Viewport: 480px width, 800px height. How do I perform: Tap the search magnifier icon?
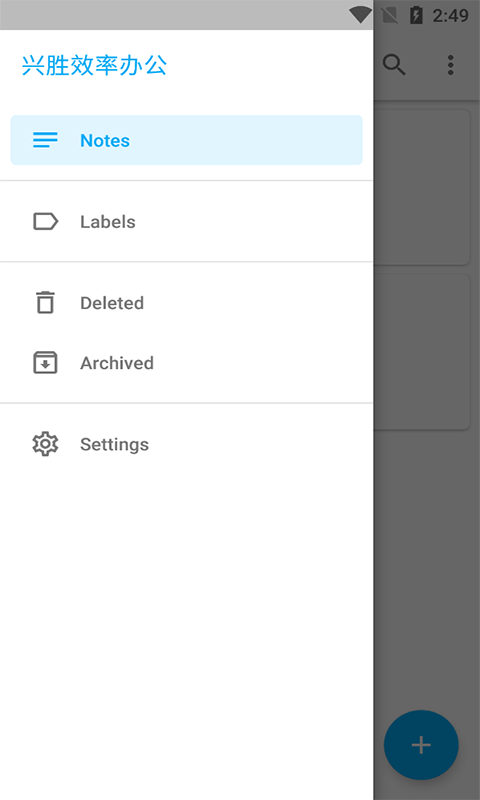tap(394, 65)
